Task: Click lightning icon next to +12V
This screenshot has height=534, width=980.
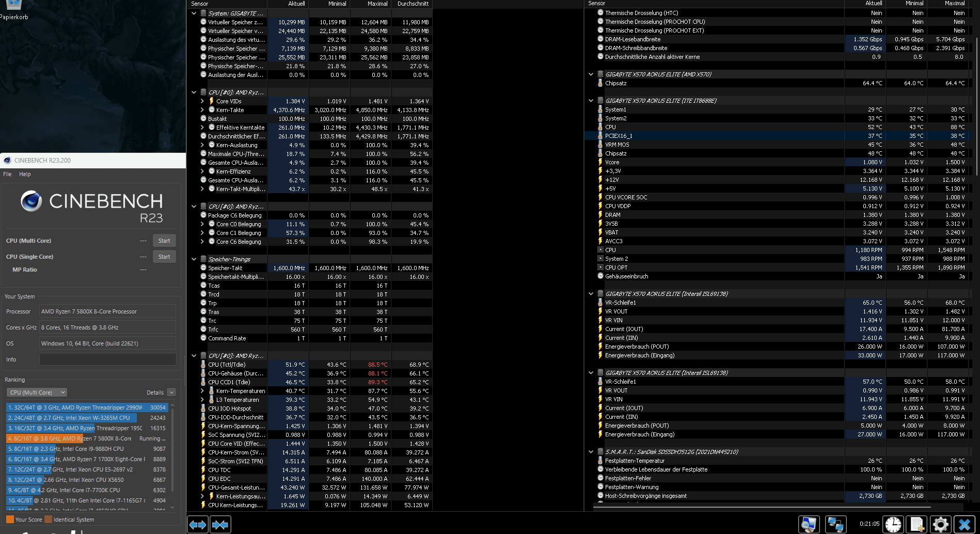Action: (600, 180)
